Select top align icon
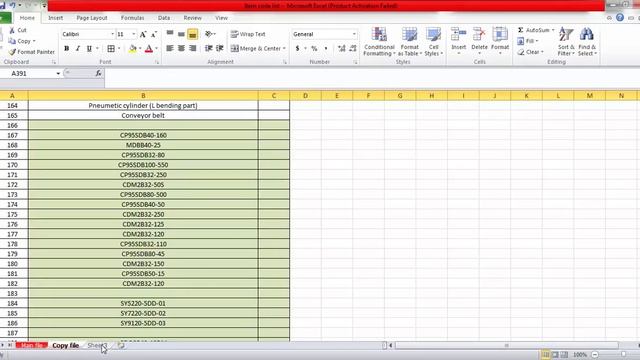This screenshot has width=640, height=360. (x=170, y=34)
